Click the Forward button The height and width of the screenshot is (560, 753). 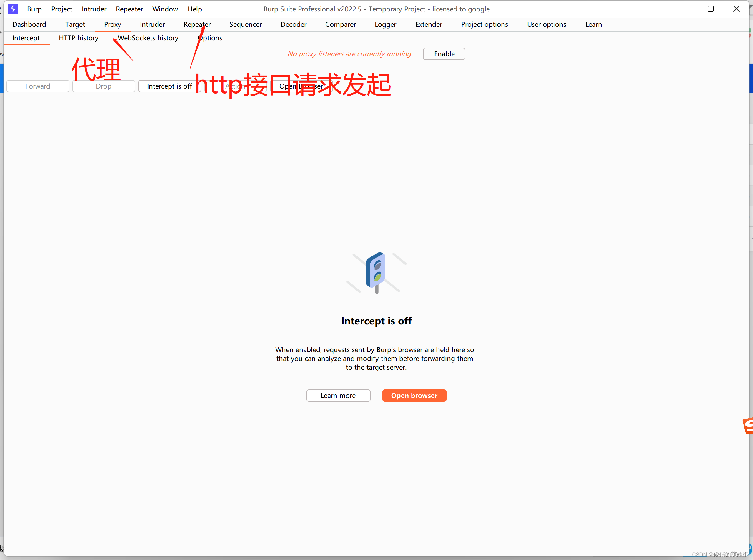pos(38,86)
